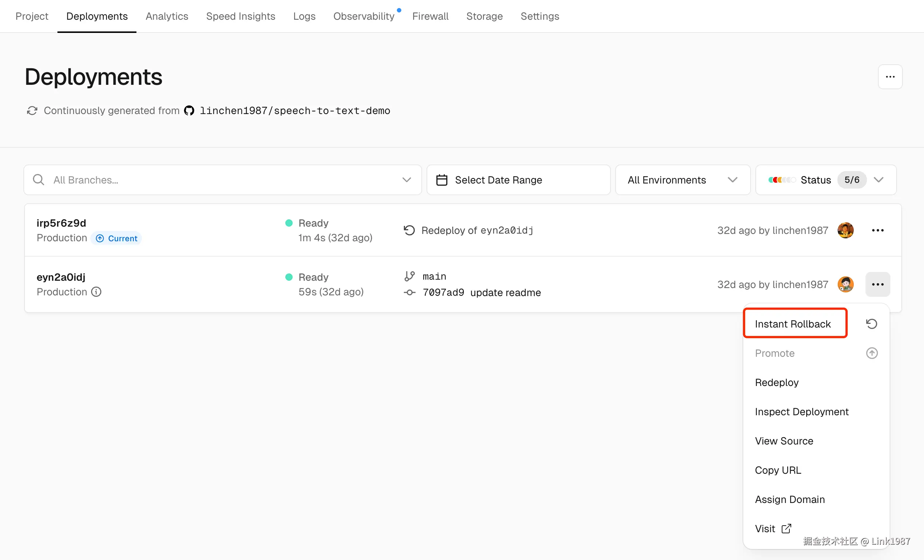Click the git branch icon beside main
The width and height of the screenshot is (924, 560).
point(409,276)
